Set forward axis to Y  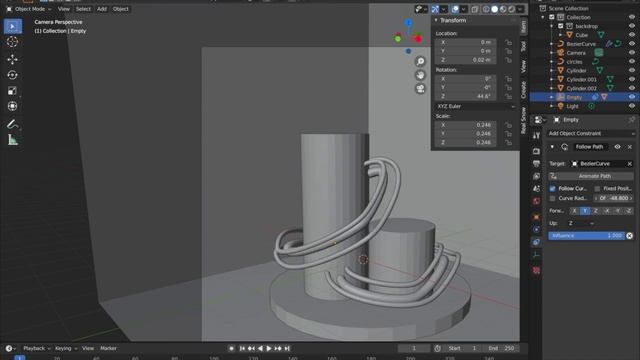click(x=585, y=211)
